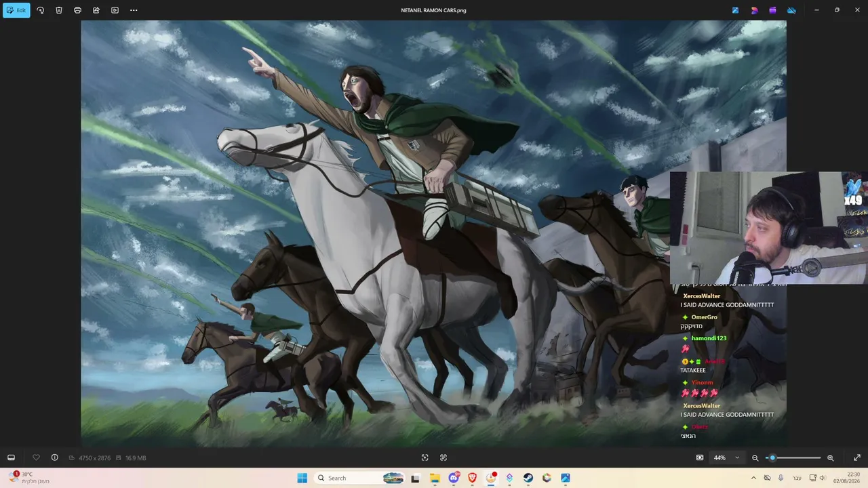Start slideshow with the play icon
868x488 pixels.
115,10
